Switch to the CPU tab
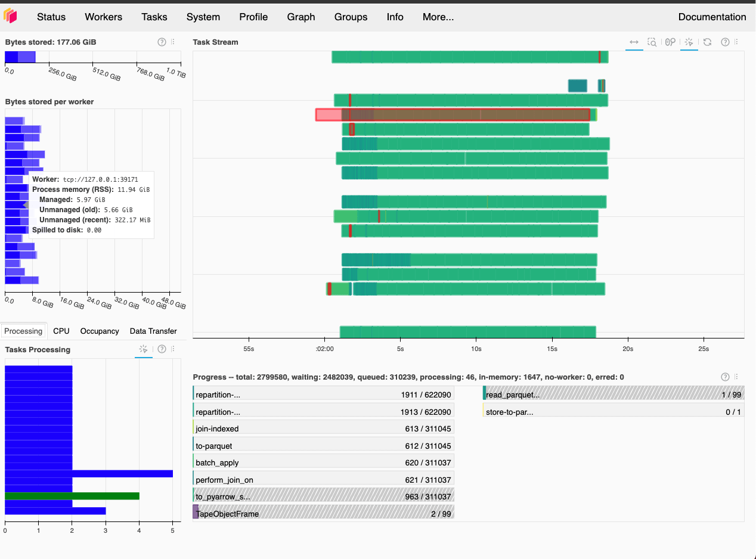Image resolution: width=756 pixels, height=559 pixels. pyautogui.click(x=61, y=331)
